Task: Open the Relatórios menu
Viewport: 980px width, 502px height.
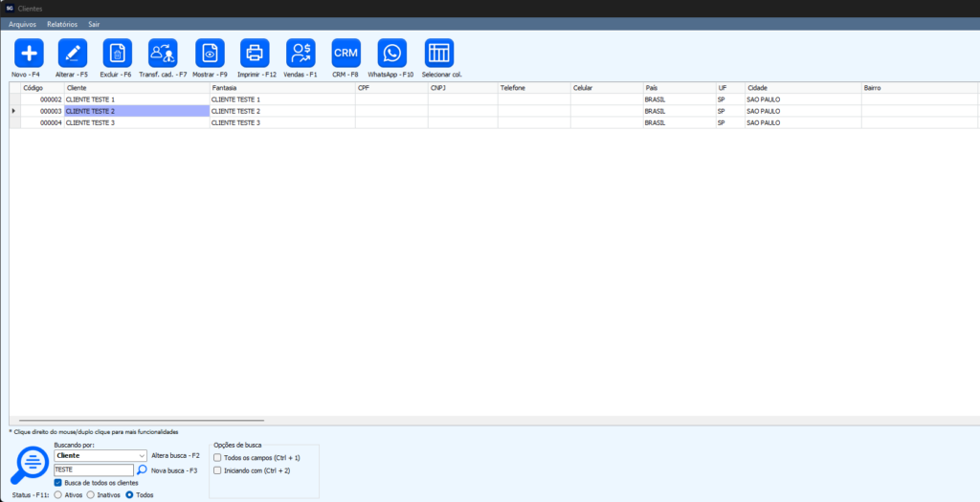Action: [62, 24]
